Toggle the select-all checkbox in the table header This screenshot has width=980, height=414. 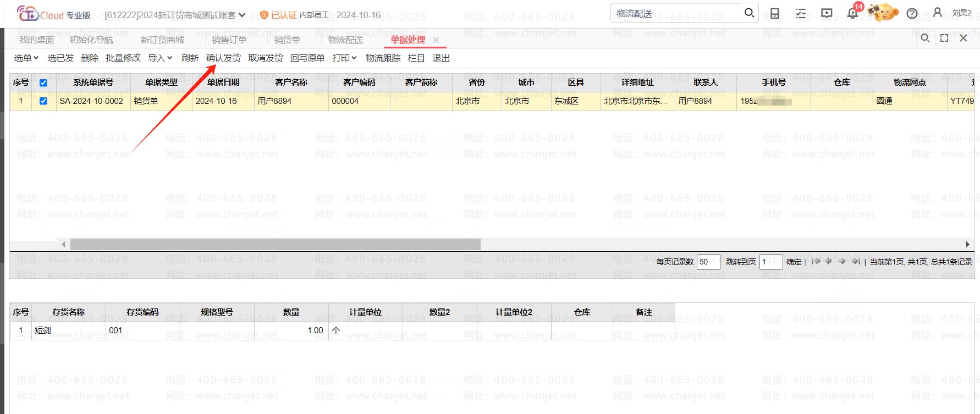43,83
